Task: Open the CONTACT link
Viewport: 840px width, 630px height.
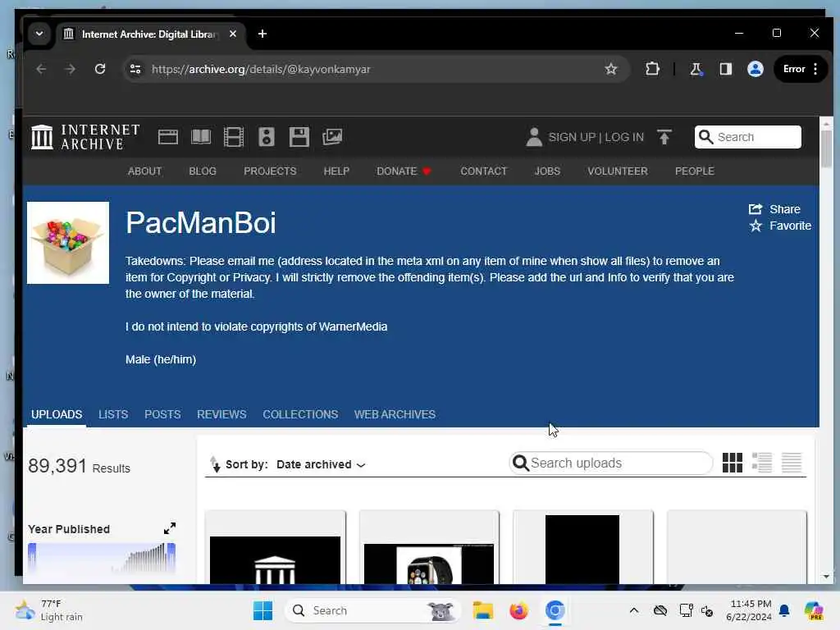Action: point(484,171)
